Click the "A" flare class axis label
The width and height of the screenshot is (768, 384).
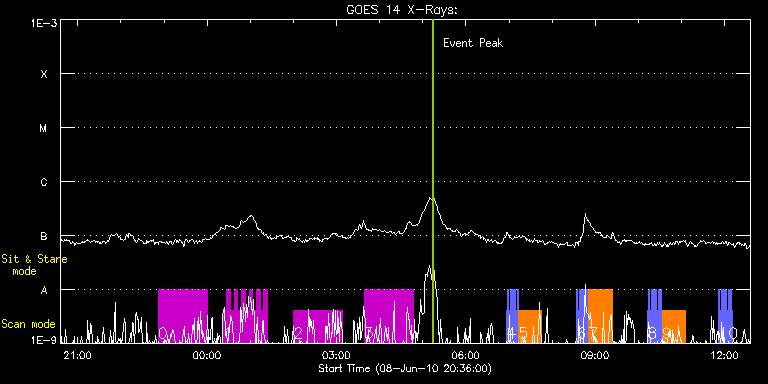pos(44,290)
